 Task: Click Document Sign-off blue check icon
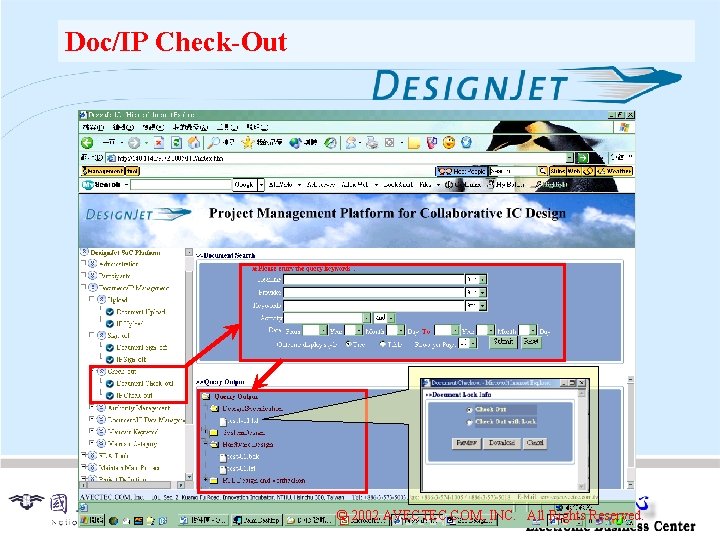pyautogui.click(x=110, y=348)
